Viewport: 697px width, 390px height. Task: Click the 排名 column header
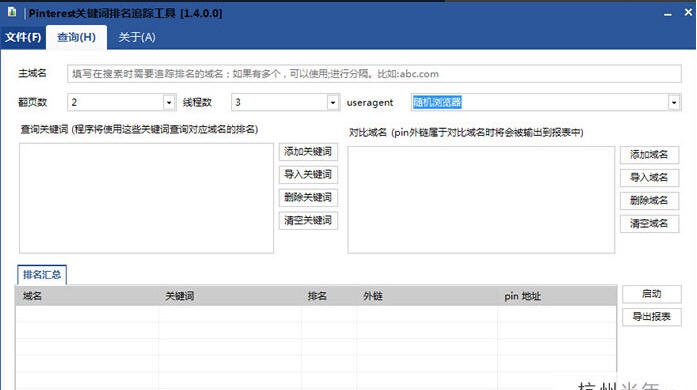[x=329, y=296]
